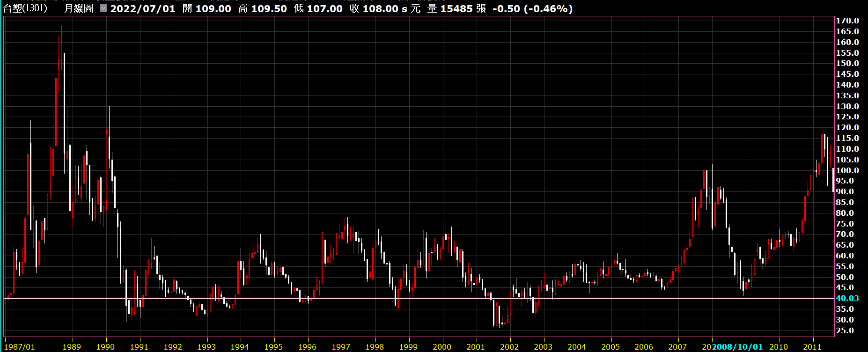Select the 2011 year label
Viewport: 868px width, 352px height.
[x=812, y=347]
